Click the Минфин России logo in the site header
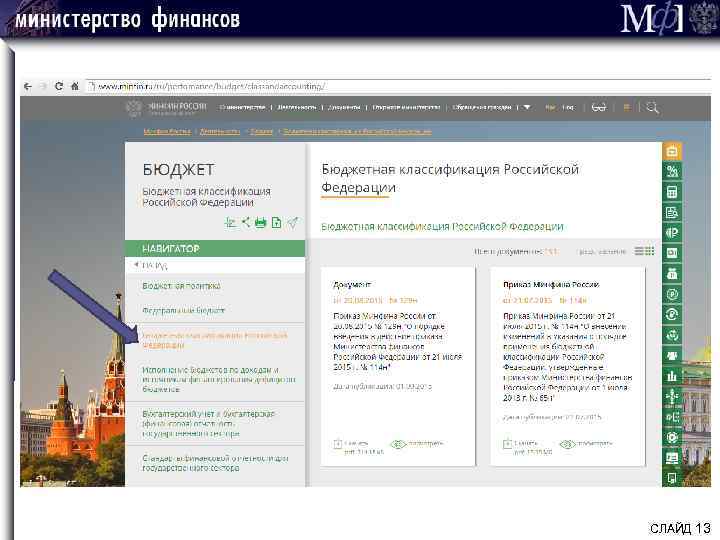This screenshot has height=540, width=720. (166, 108)
